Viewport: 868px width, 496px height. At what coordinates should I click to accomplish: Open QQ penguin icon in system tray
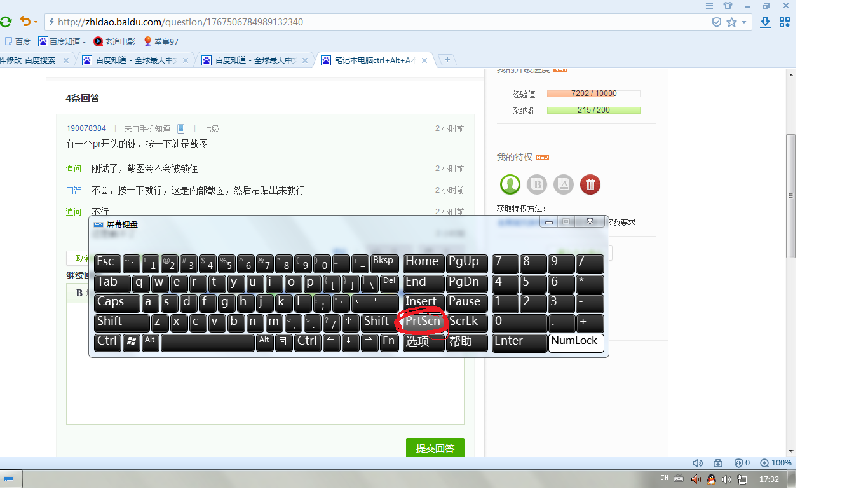pos(711,479)
